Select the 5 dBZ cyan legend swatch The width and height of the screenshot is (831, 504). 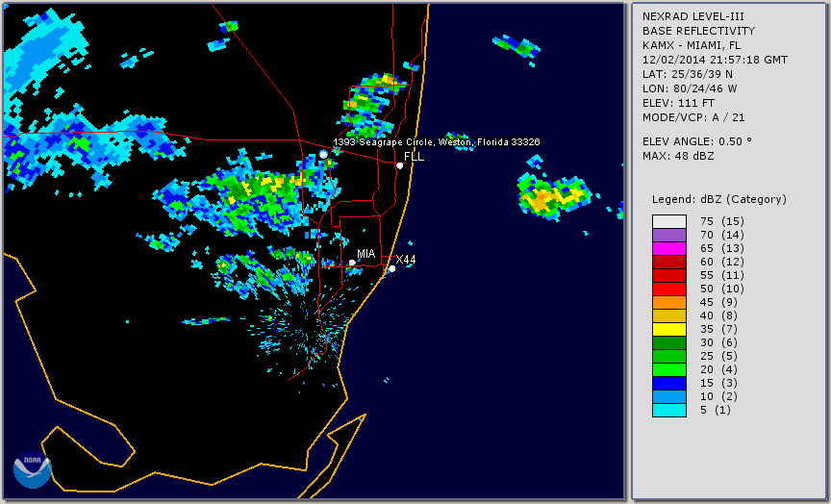[669, 410]
